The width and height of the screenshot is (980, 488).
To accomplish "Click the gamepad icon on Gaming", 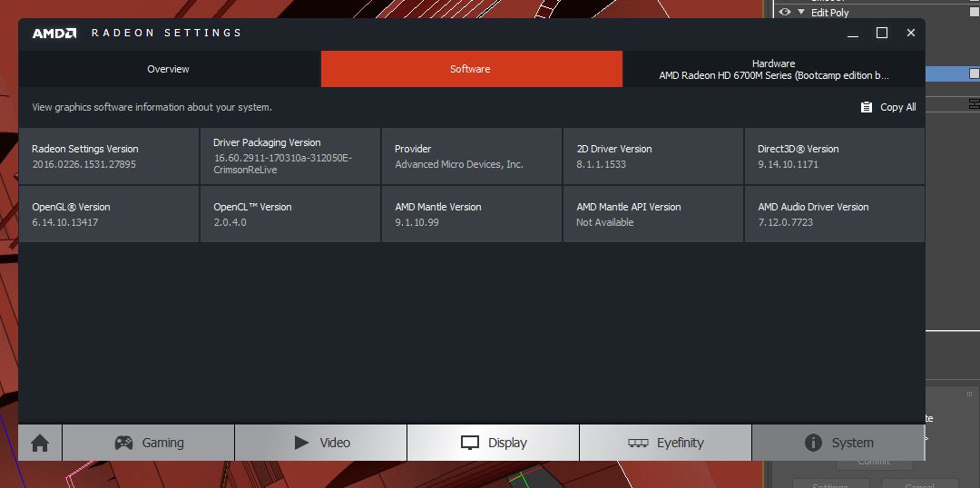I will 123,443.
